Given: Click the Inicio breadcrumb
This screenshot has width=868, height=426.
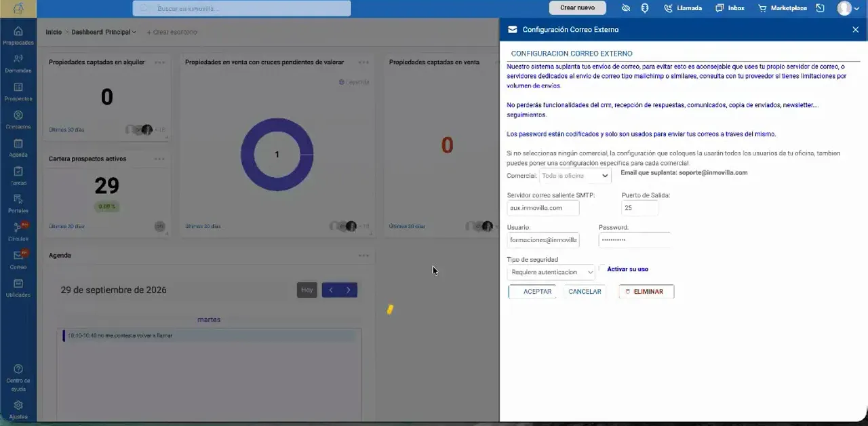Looking at the screenshot, I should click(x=54, y=32).
